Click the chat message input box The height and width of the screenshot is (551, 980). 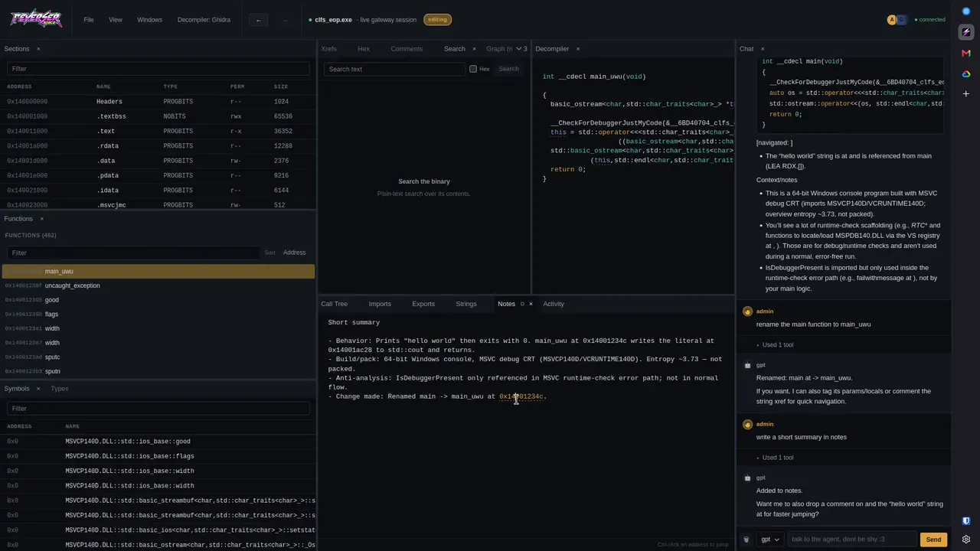(x=852, y=540)
